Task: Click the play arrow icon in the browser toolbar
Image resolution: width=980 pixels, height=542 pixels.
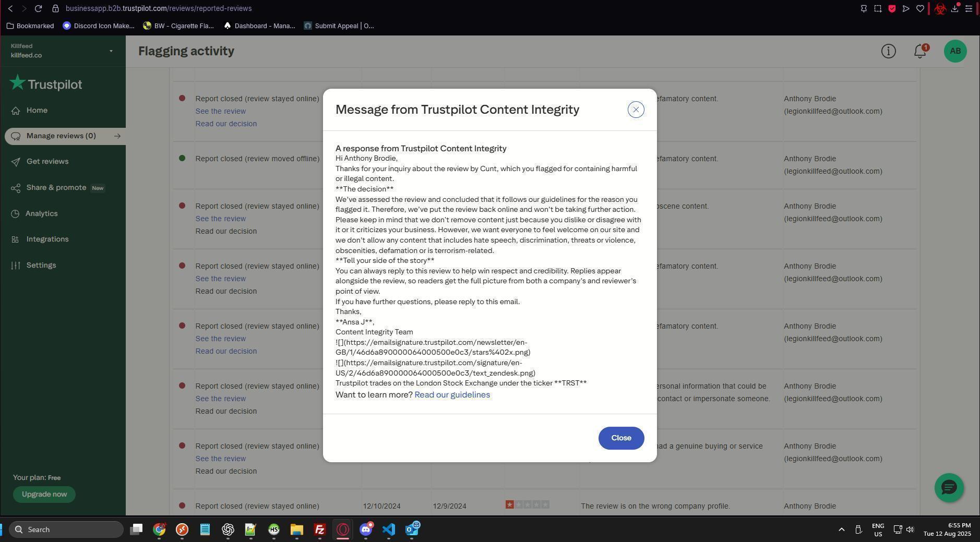Action: coord(906,8)
